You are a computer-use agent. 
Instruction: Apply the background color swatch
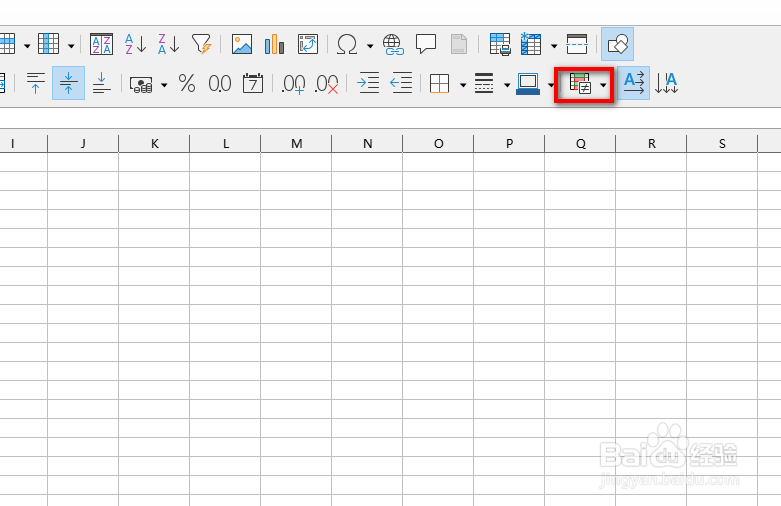click(x=528, y=84)
